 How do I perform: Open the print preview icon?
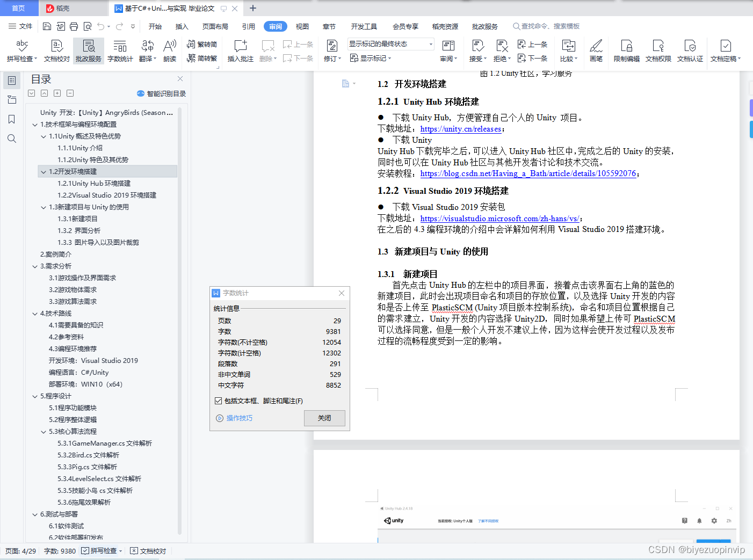tap(87, 26)
